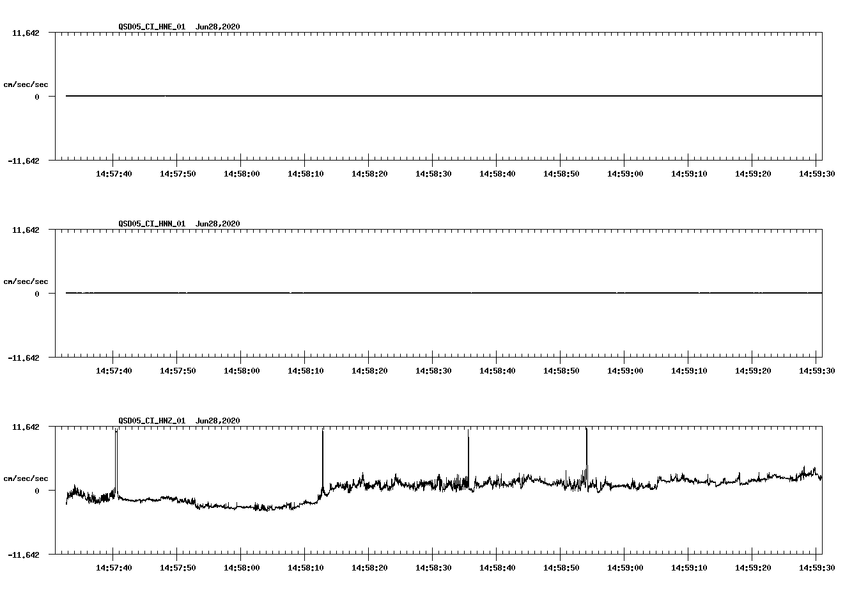Click the 14:59:00 time label under HNE plot
The width and height of the screenshot is (868, 591).
click(625, 173)
